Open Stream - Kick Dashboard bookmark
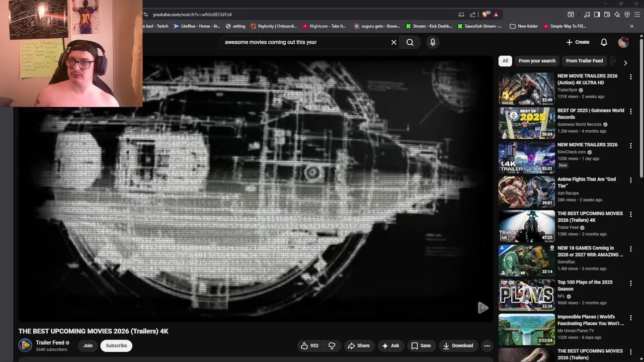 tap(429, 26)
